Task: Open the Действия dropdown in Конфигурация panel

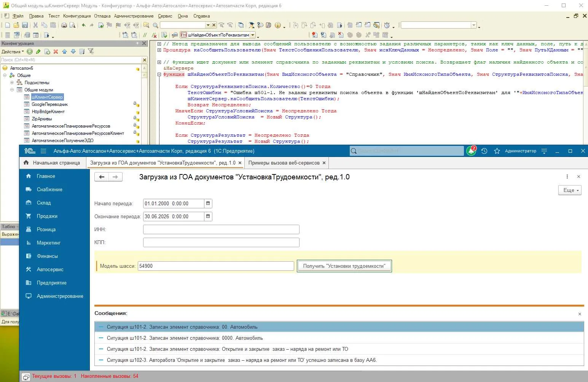Action: click(13, 52)
